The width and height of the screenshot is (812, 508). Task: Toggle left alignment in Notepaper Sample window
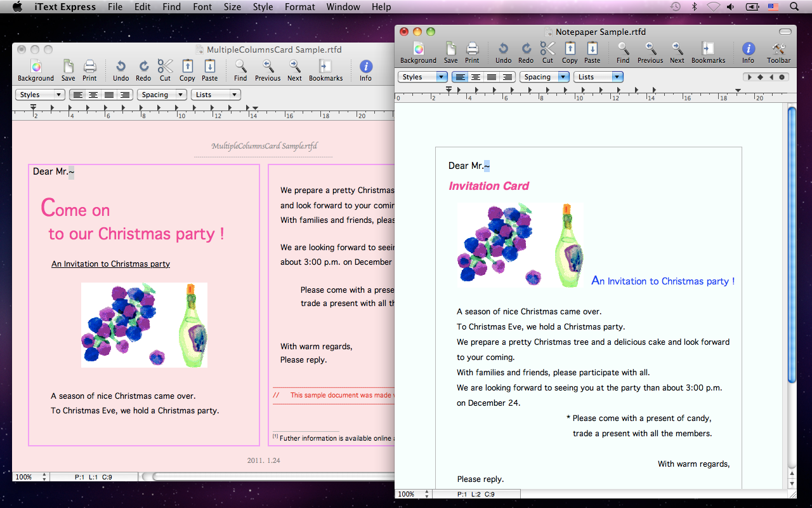pyautogui.click(x=460, y=77)
